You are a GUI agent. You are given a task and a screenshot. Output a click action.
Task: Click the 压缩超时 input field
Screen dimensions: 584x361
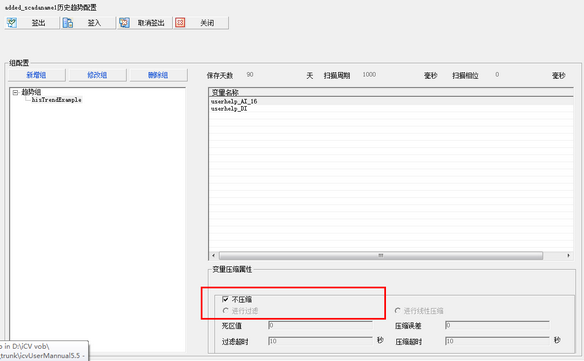[x=497, y=341]
